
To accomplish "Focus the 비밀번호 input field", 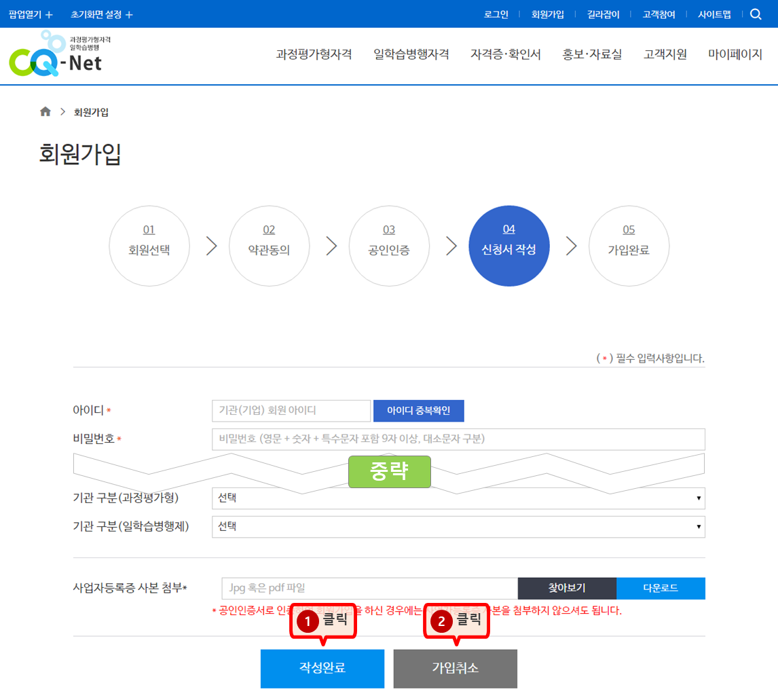I will pos(458,439).
